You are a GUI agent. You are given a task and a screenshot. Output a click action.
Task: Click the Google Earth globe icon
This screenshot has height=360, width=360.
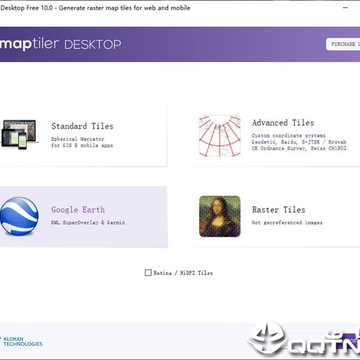19,216
